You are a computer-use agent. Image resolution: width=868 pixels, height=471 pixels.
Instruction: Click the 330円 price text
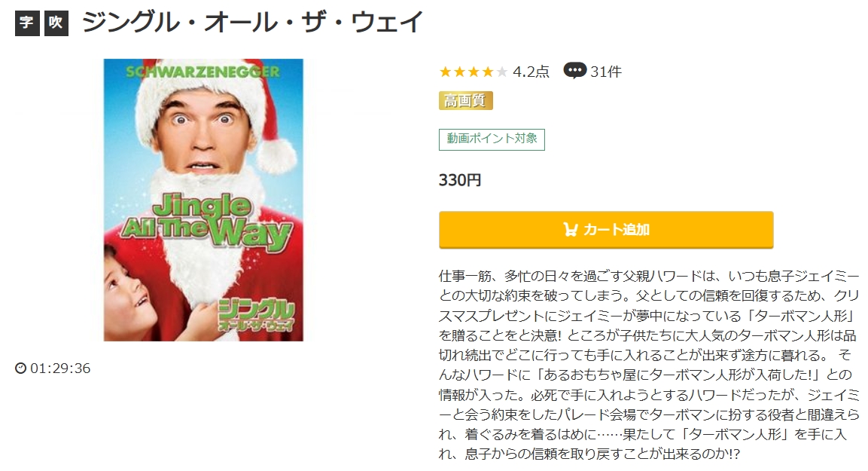[459, 180]
